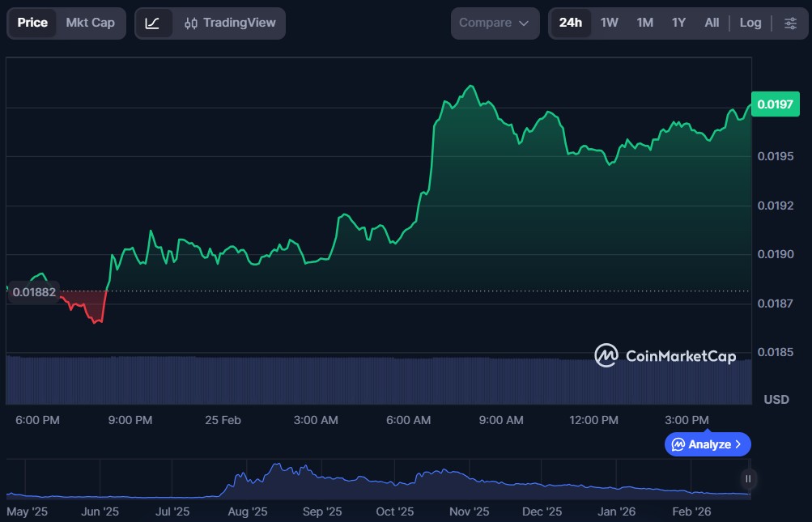This screenshot has height=522, width=812.
Task: Display All time price history
Action: tap(712, 23)
